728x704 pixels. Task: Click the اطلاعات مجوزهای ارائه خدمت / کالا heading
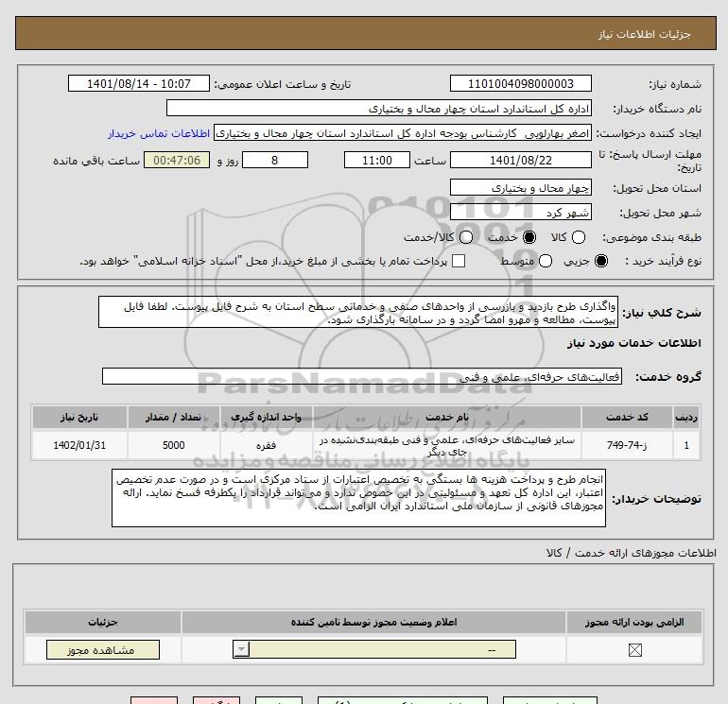(632, 553)
